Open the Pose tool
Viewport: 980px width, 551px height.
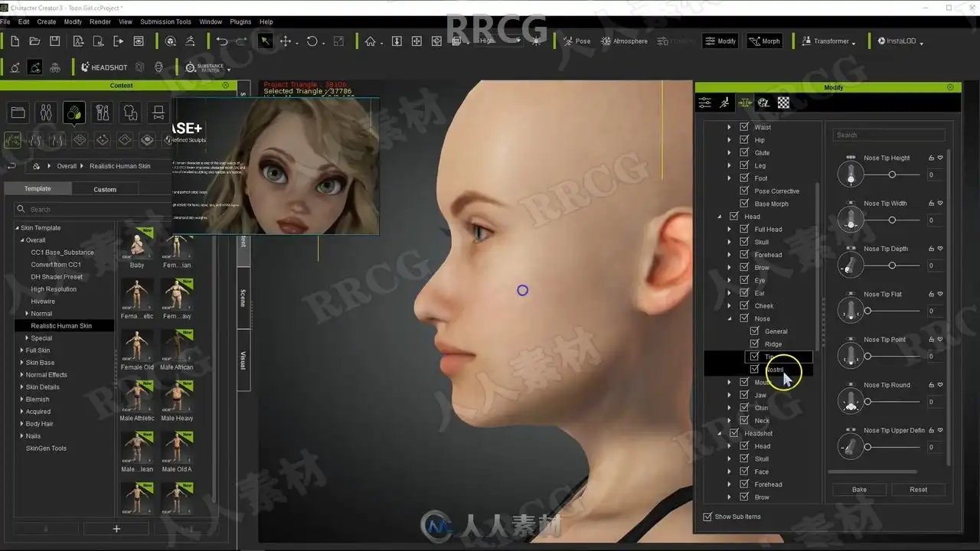(x=577, y=41)
